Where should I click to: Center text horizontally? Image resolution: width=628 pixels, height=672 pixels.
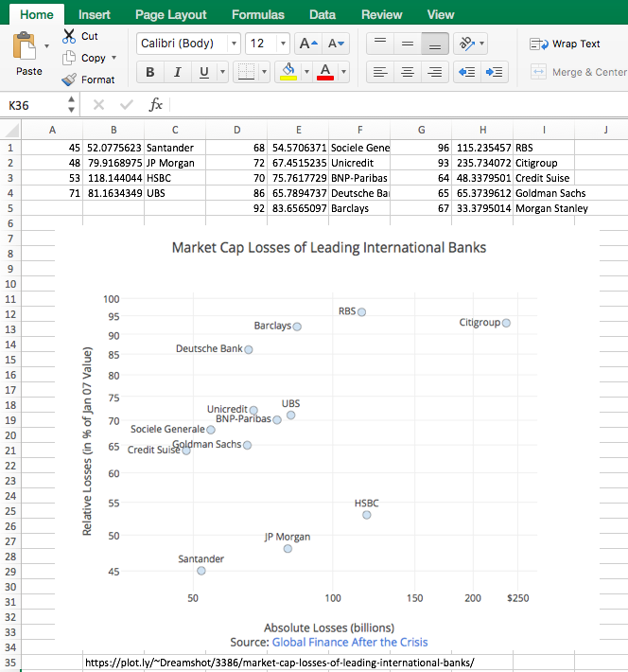coord(408,72)
